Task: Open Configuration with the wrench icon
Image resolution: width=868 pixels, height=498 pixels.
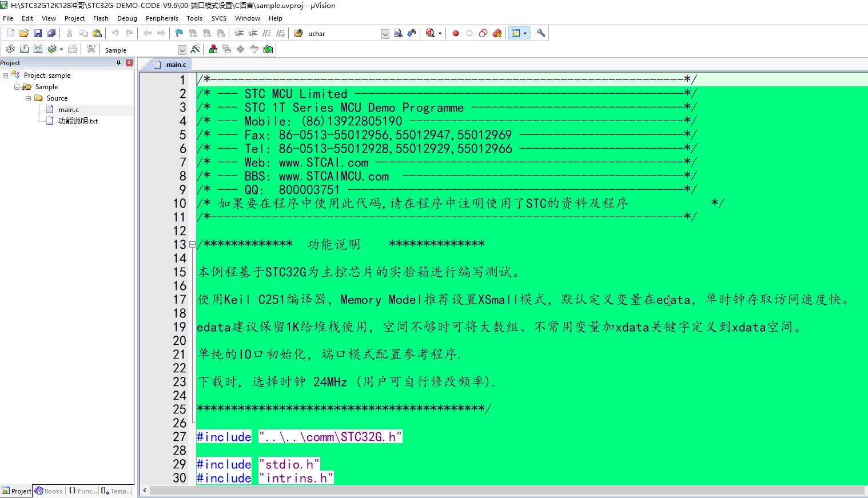Action: 541,33
